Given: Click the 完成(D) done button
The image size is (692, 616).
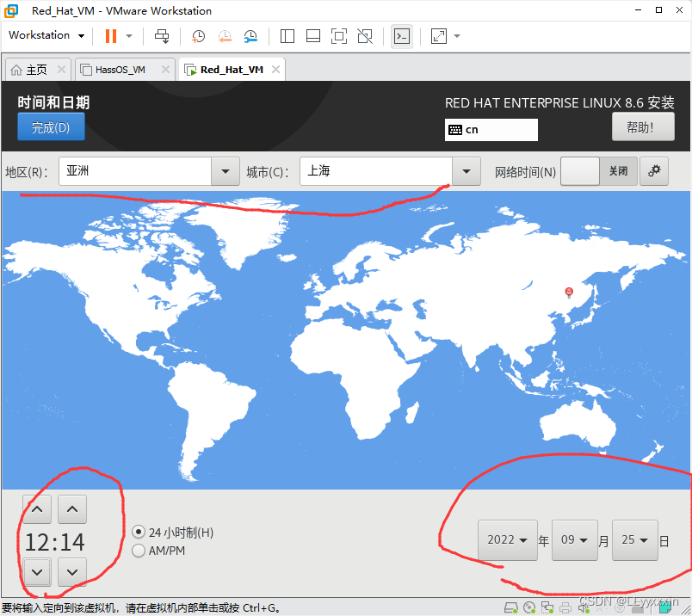Looking at the screenshot, I should 51,127.
